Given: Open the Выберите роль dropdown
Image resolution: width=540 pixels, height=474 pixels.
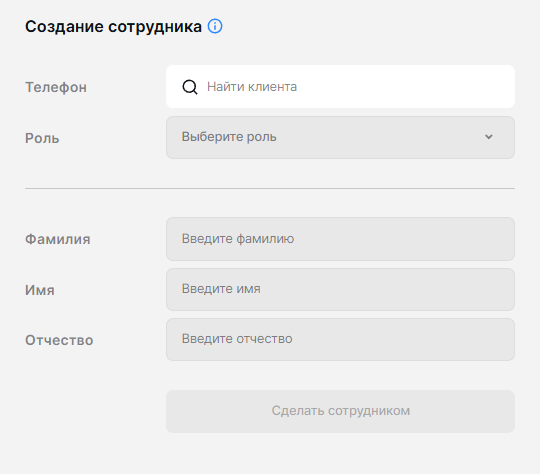Looking at the screenshot, I should coord(340,137).
